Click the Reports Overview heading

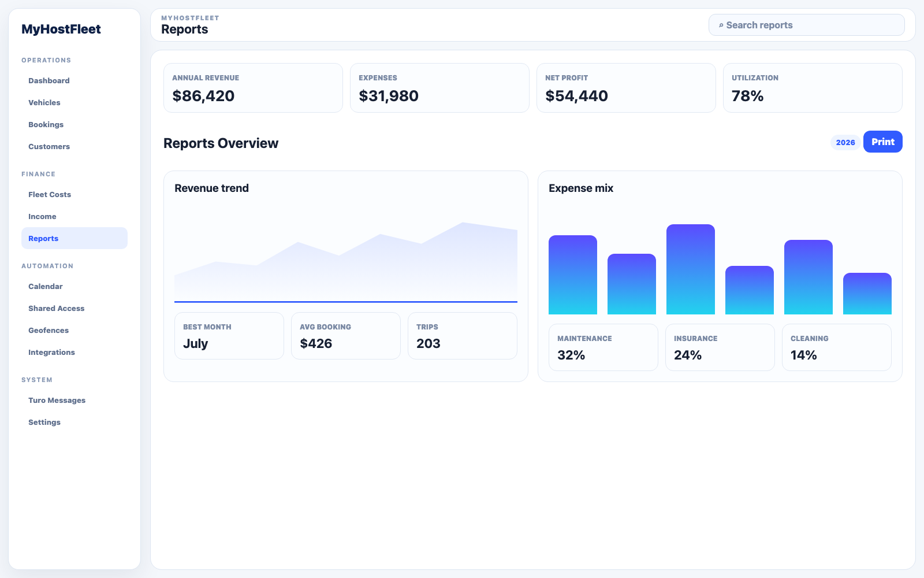coord(221,143)
